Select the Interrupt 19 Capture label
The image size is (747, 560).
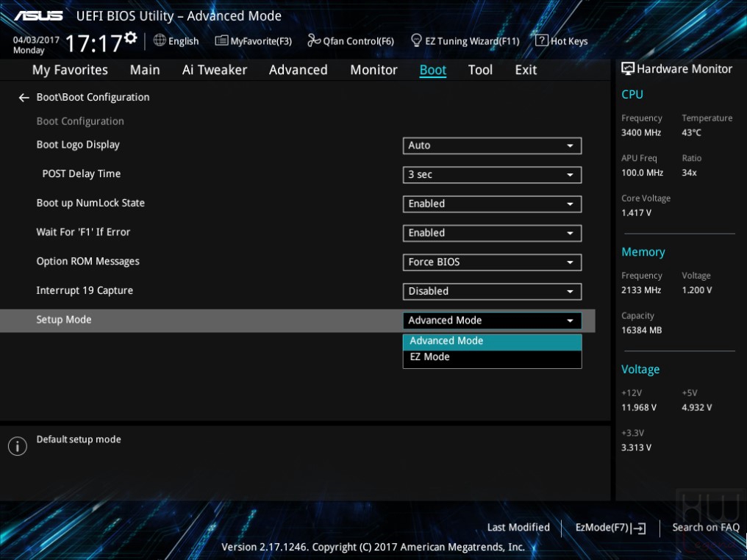[x=85, y=290]
